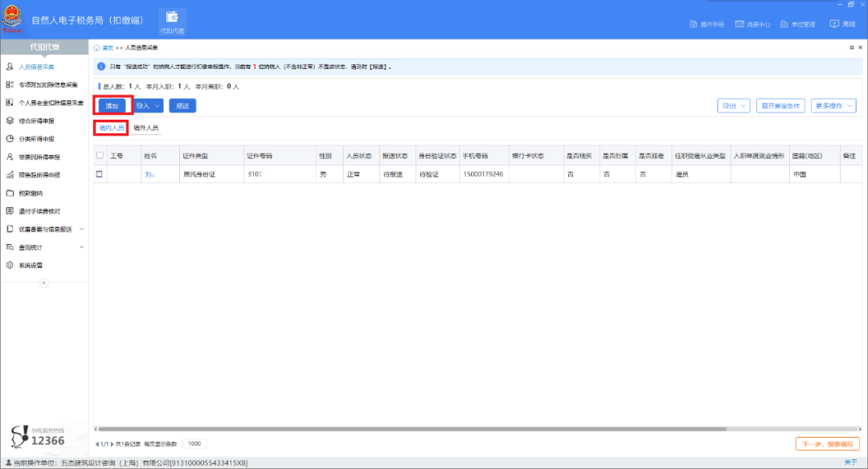Open the 代扣代缴 module icon in header
This screenshot has width=868, height=469.
click(x=172, y=22)
